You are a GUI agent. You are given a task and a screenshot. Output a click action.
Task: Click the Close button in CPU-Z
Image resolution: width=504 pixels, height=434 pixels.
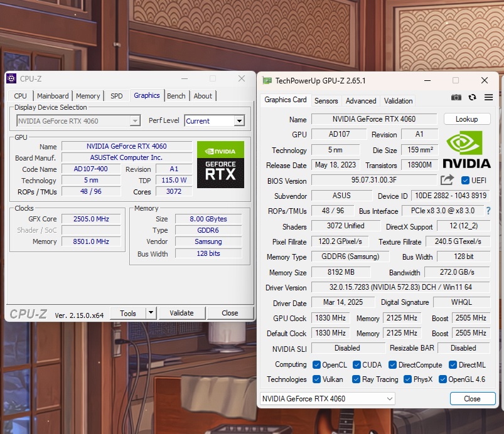pos(230,313)
